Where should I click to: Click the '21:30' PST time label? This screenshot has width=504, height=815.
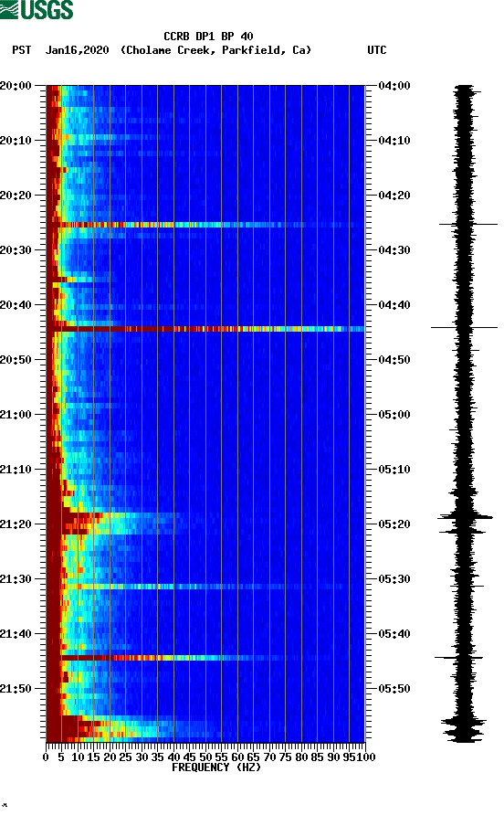(16, 579)
